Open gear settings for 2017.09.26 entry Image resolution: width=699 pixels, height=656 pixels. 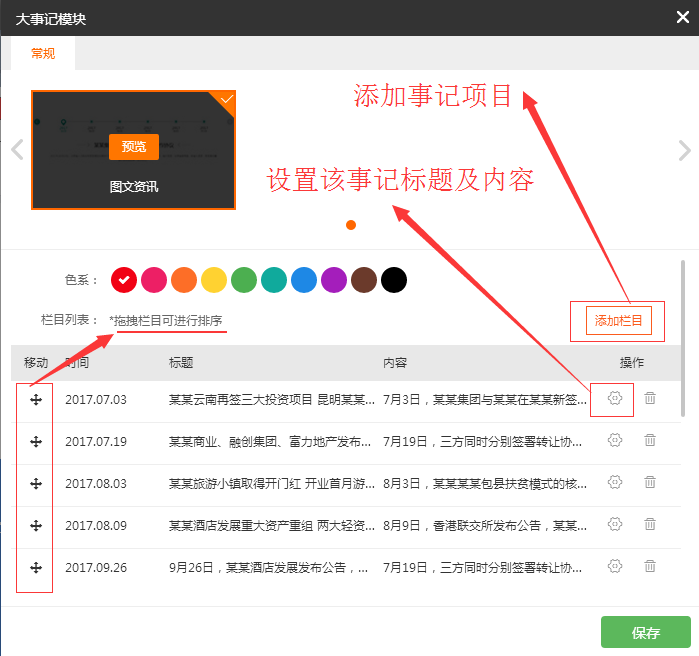(x=615, y=566)
